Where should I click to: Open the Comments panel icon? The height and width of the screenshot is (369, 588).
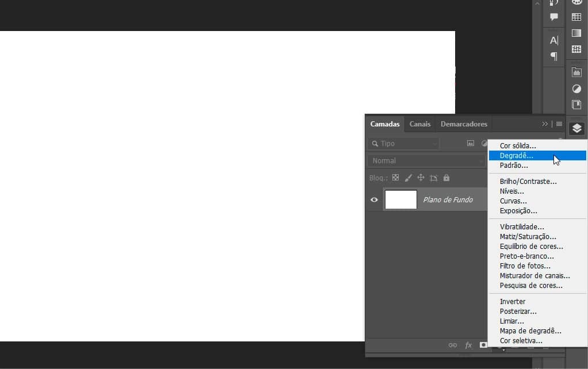point(553,17)
